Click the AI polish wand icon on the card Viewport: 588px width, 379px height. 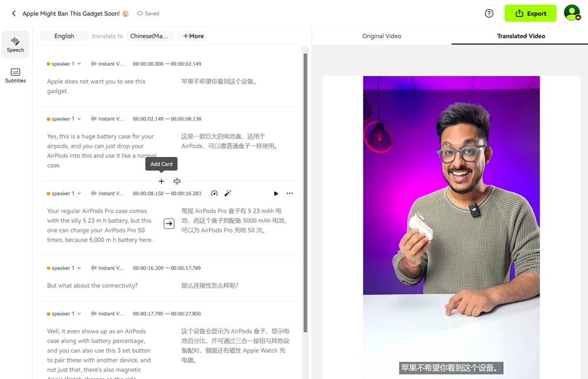[228, 193]
